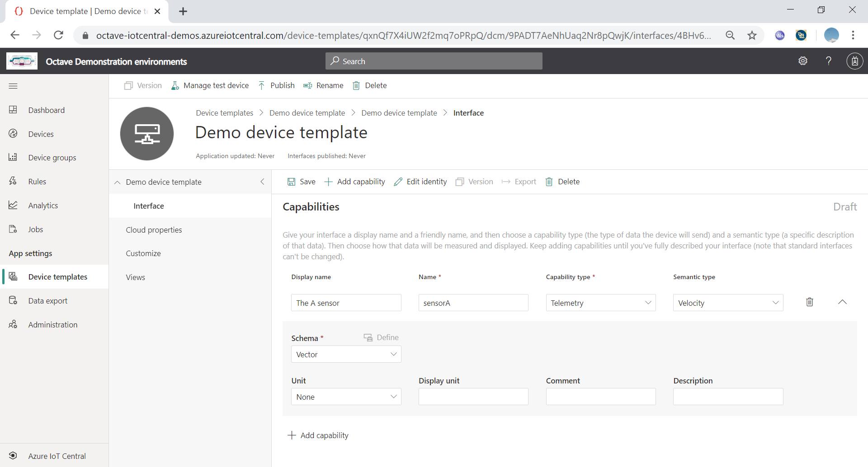Close the Device template browser tab
This screenshot has height=467, width=868.
pyautogui.click(x=157, y=11)
